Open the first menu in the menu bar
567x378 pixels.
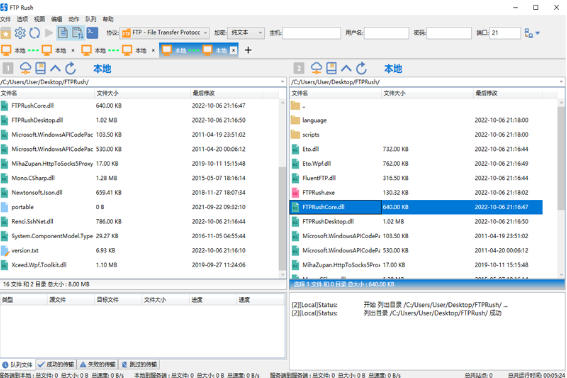pyautogui.click(x=5, y=19)
